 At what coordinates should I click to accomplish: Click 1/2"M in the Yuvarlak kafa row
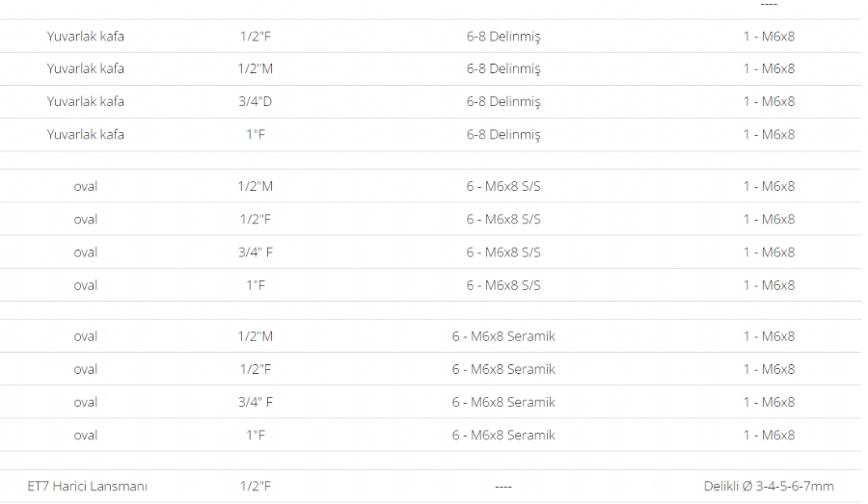point(256,68)
